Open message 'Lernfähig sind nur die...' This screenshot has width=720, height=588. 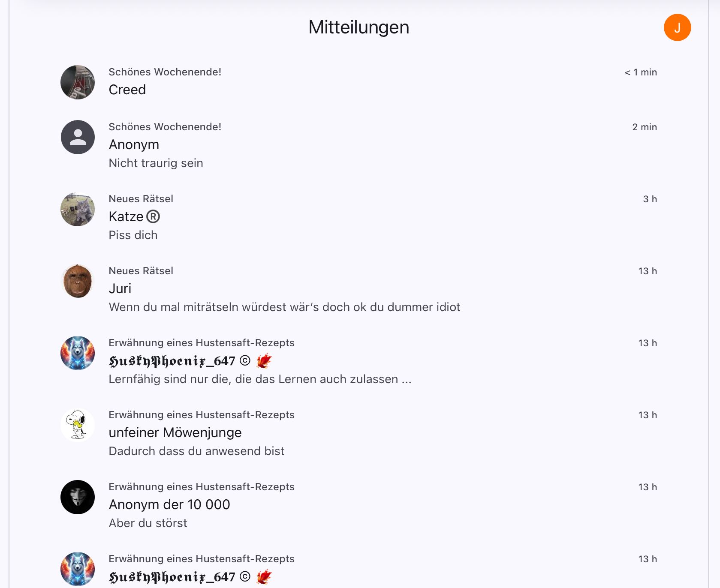pyautogui.click(x=260, y=379)
